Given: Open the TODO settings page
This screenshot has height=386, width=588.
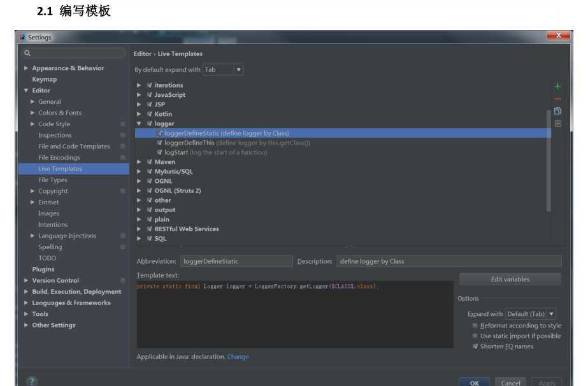Looking at the screenshot, I should pos(47,258).
